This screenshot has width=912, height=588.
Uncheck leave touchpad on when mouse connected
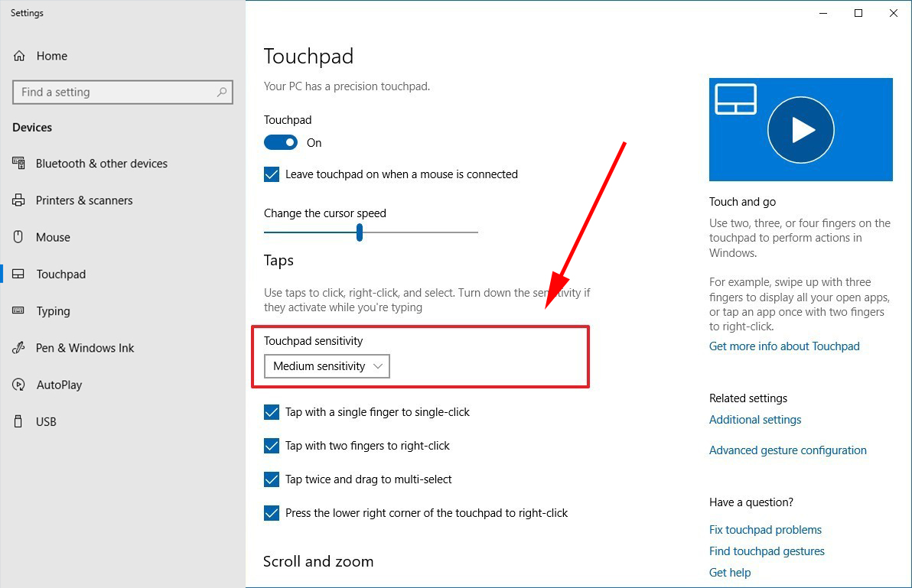272,174
